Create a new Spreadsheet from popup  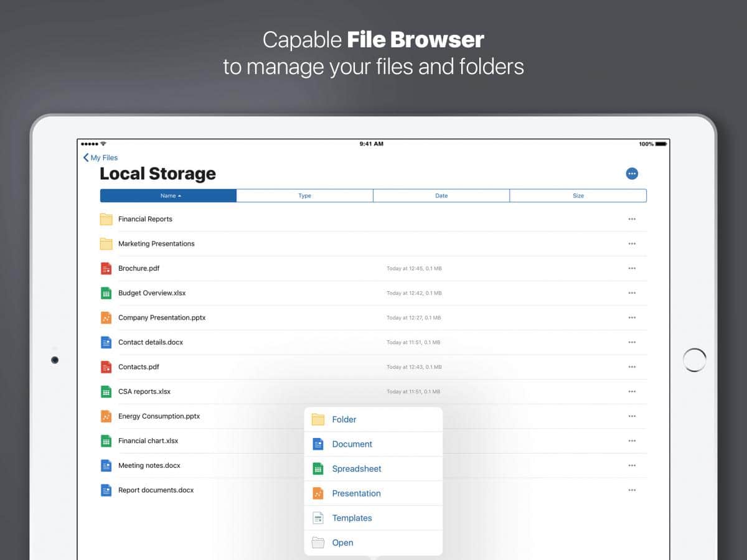[x=356, y=469]
